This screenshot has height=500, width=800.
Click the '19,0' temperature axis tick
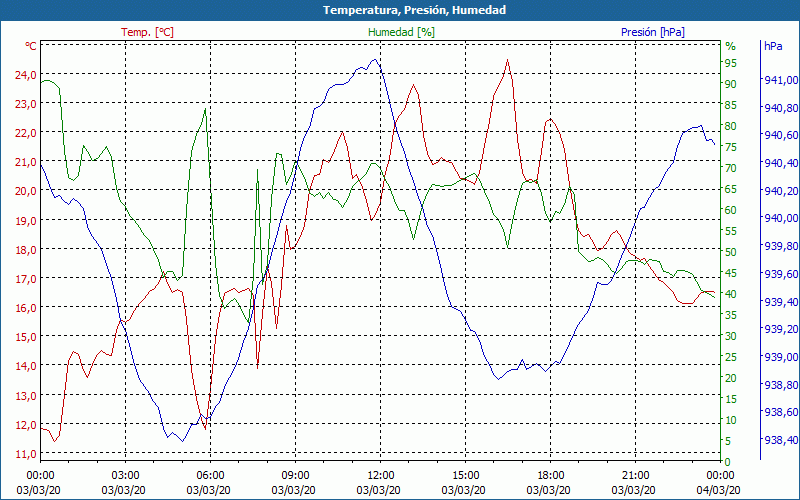pyautogui.click(x=26, y=221)
